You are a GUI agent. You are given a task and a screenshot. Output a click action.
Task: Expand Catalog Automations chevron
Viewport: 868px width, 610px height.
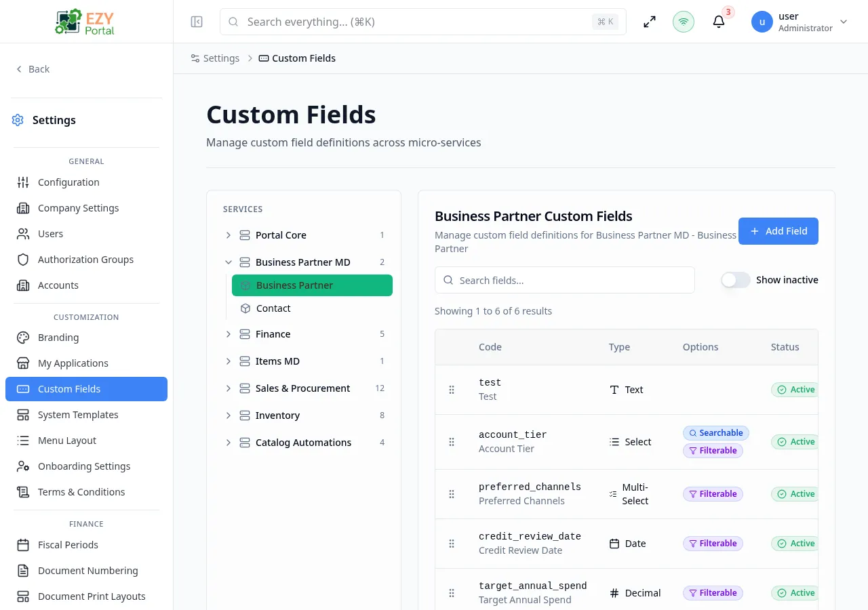click(x=229, y=443)
